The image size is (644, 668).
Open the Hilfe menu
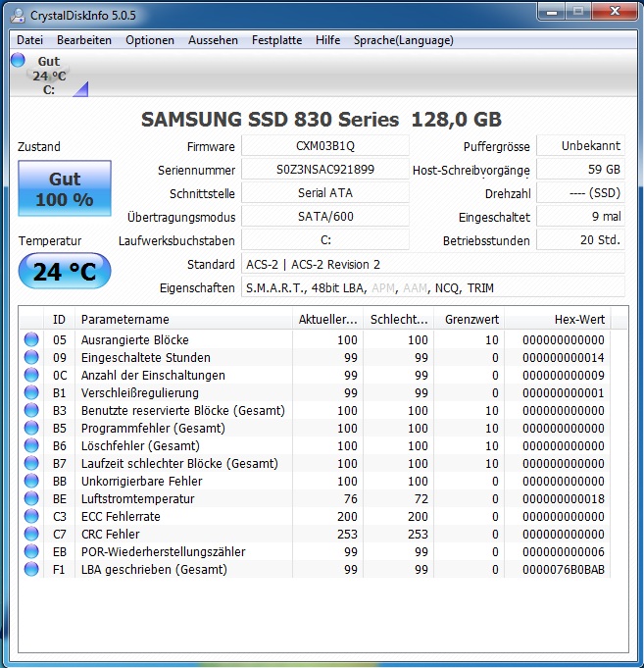pos(327,40)
